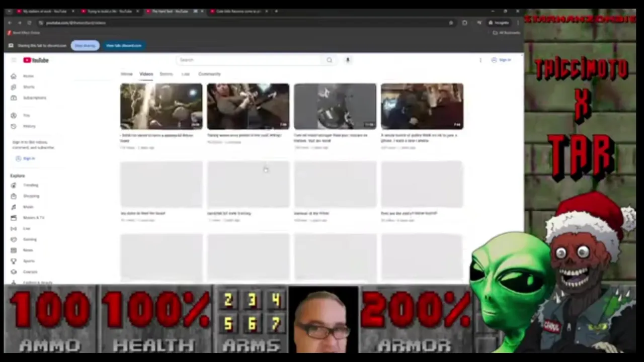Open the first bookmark in the bookmarks bar
This screenshot has width=644, height=362.
[24, 33]
